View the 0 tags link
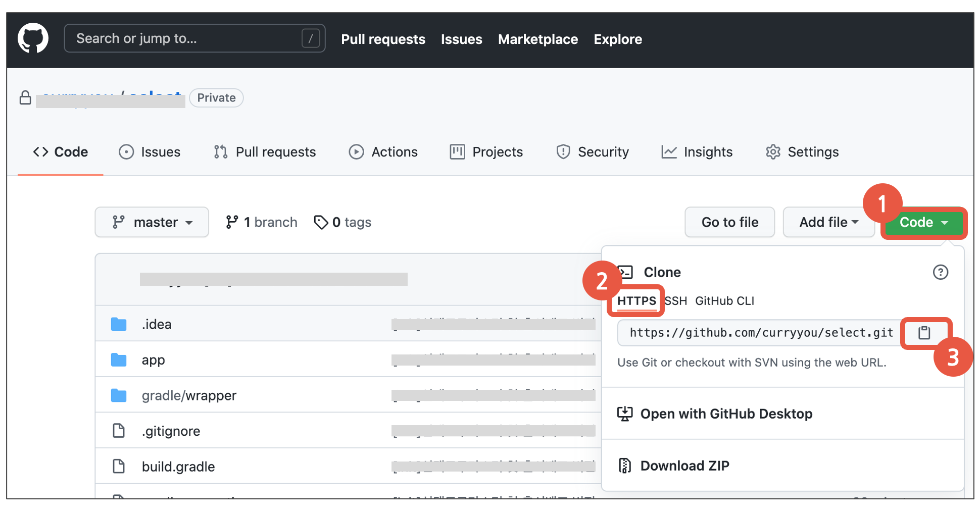Image resolution: width=980 pixels, height=512 pixels. click(342, 222)
